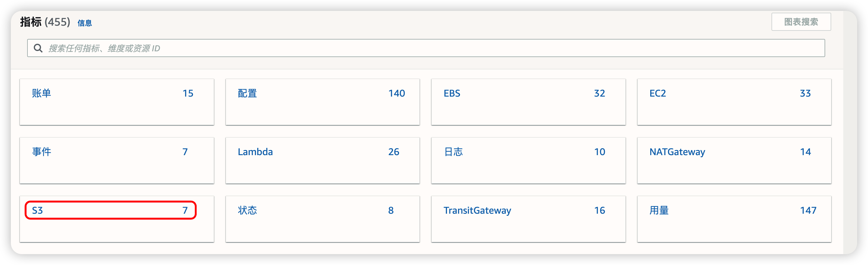The width and height of the screenshot is (868, 265).
Task: Open the 配置 metrics namespace
Action: pyautogui.click(x=247, y=93)
